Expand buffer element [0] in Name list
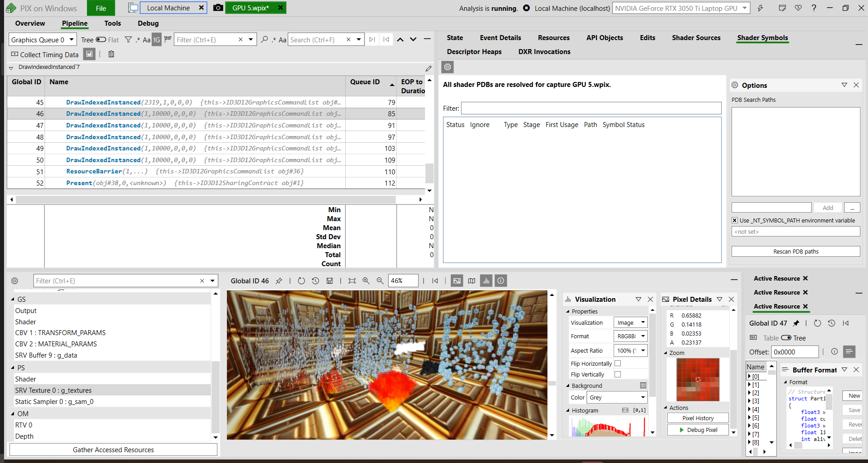 (750, 377)
